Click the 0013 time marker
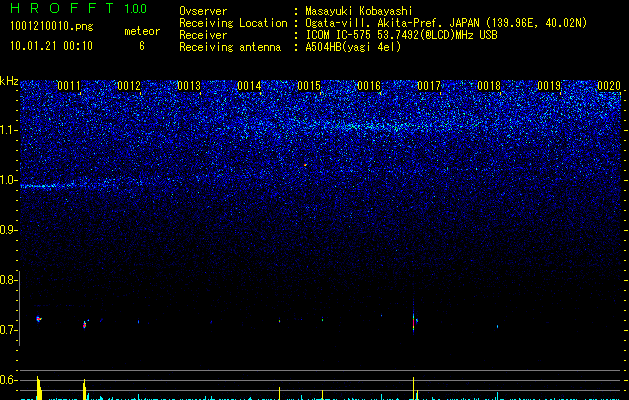Viewport: 629px width, 400px height. [x=189, y=86]
